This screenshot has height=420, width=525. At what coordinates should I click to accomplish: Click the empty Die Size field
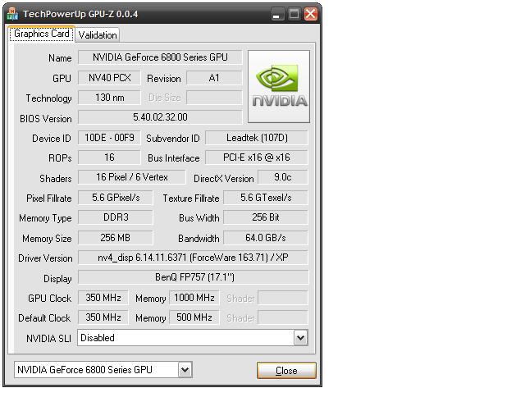point(214,98)
